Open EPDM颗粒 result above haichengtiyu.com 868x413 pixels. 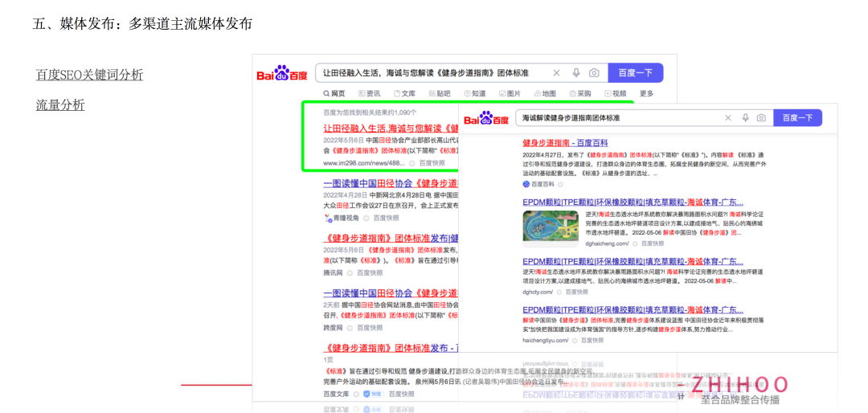(633, 310)
